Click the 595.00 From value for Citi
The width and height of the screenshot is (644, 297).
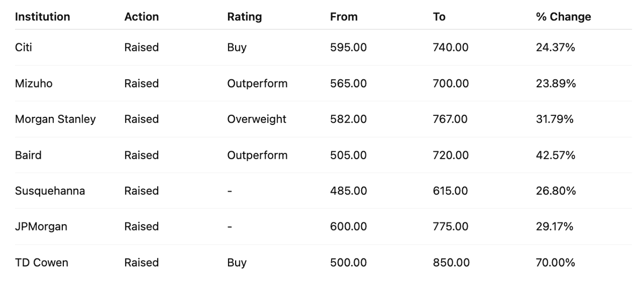pyautogui.click(x=348, y=47)
